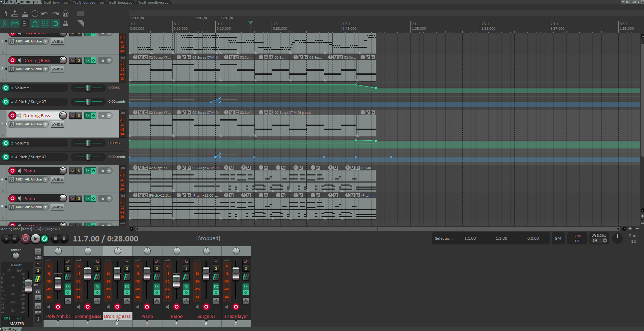Switch to the lrcj8_boss.rpp project tab
This screenshot has width=644, height=331.
point(121,2)
